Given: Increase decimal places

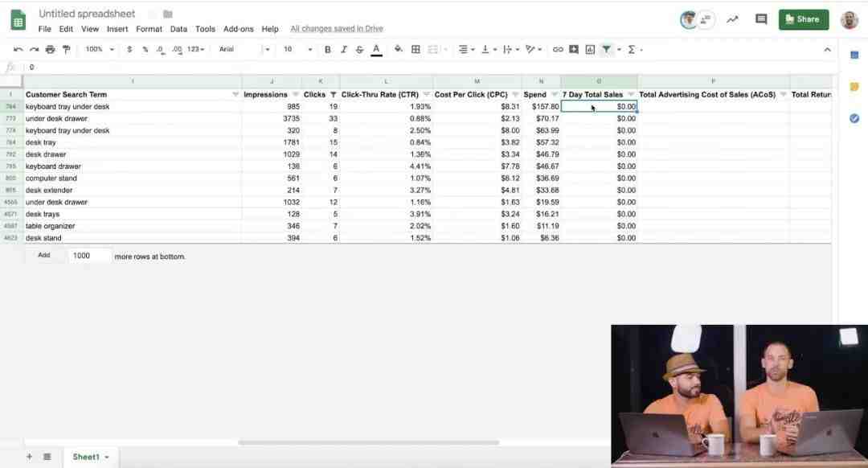Looking at the screenshot, I should [177, 49].
